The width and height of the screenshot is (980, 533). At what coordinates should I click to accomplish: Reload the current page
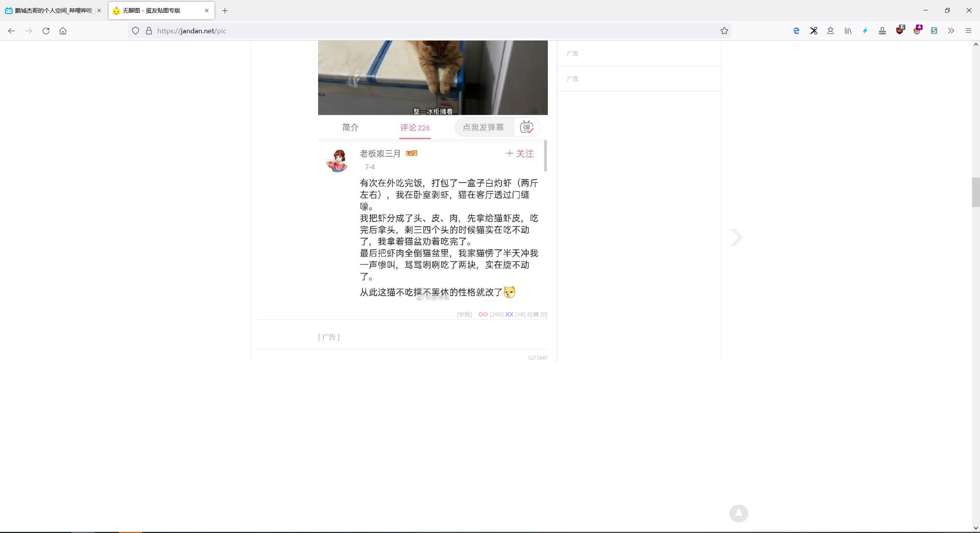point(46,31)
